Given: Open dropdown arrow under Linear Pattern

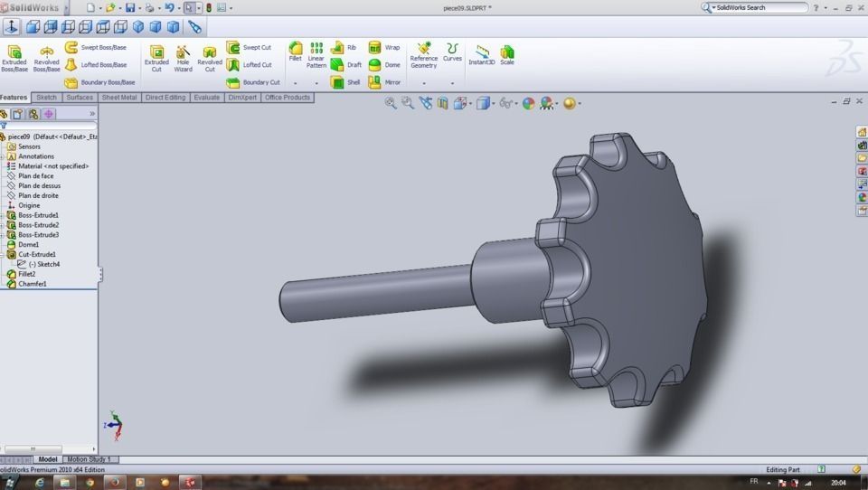Looking at the screenshot, I should click(316, 83).
